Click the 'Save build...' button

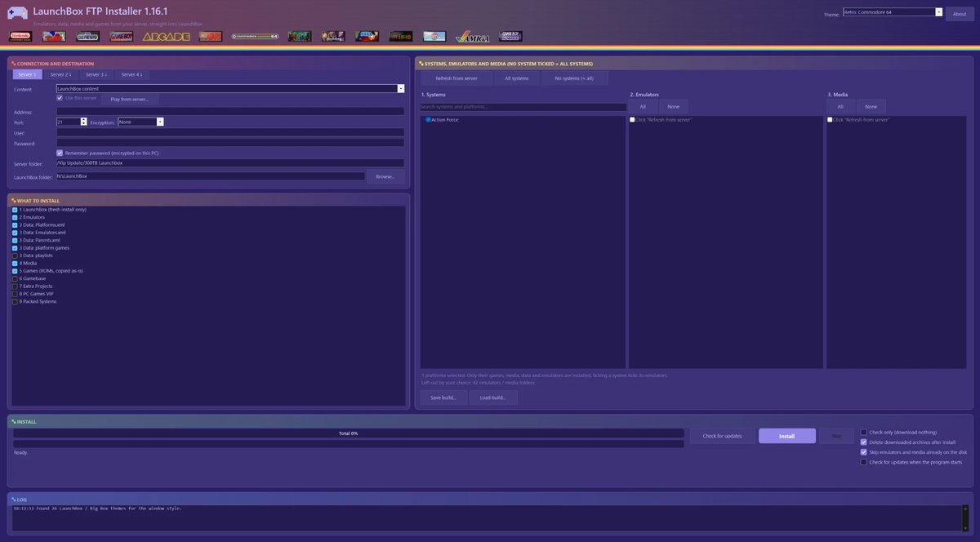point(443,398)
